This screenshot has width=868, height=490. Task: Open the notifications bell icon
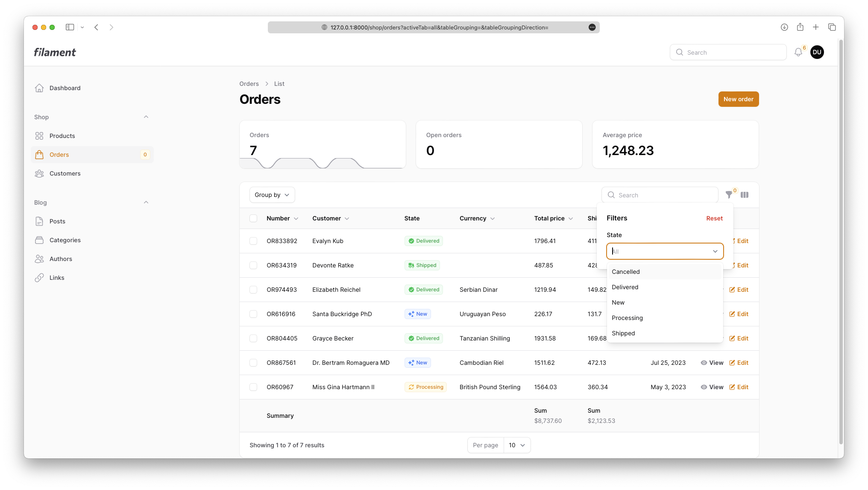(x=798, y=52)
